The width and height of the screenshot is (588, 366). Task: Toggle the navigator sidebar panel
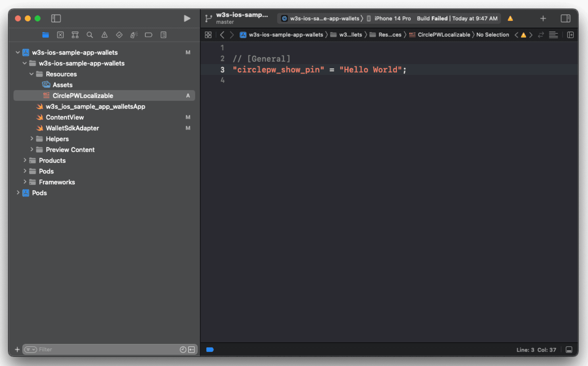point(56,18)
